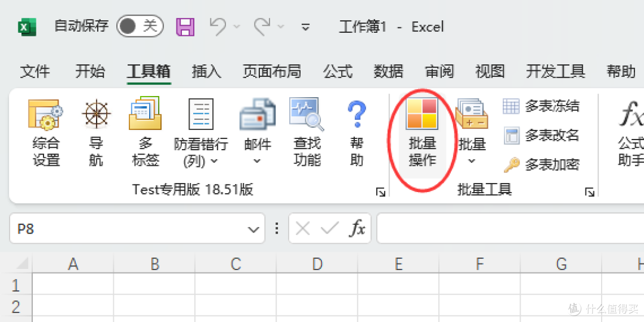Undo the last action
Screen dimensions: 644x322
[218, 26]
